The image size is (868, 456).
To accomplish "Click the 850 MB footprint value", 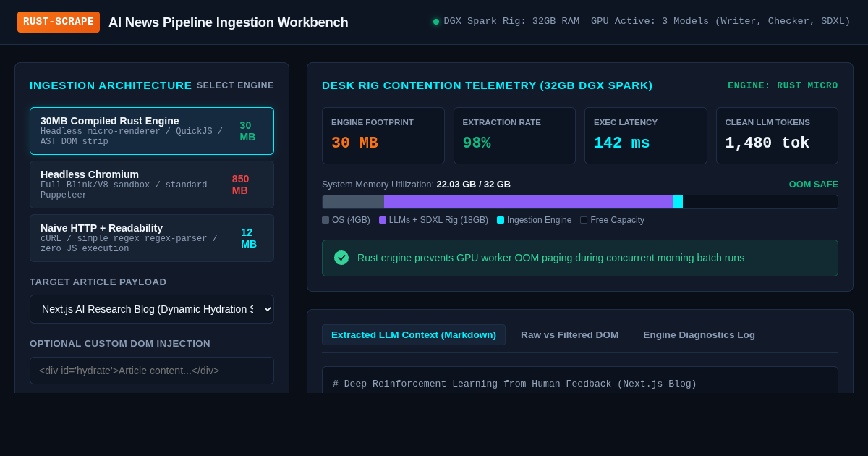I will (240, 185).
